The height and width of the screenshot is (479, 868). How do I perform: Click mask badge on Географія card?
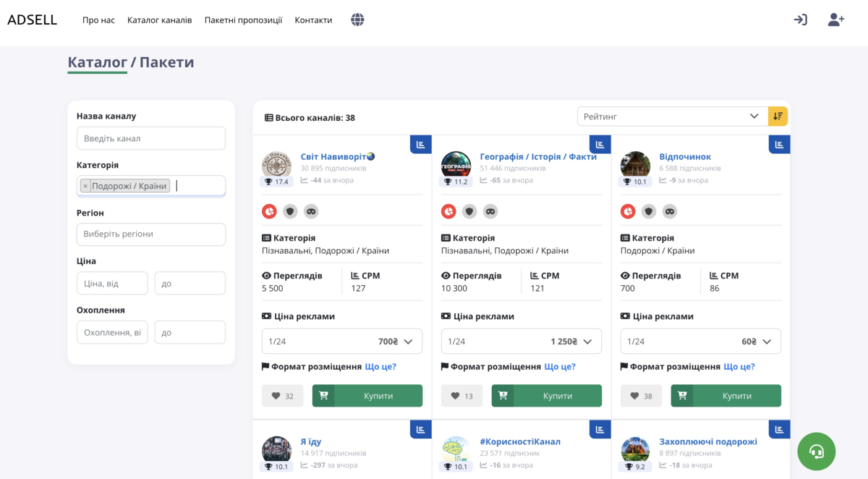tap(490, 211)
